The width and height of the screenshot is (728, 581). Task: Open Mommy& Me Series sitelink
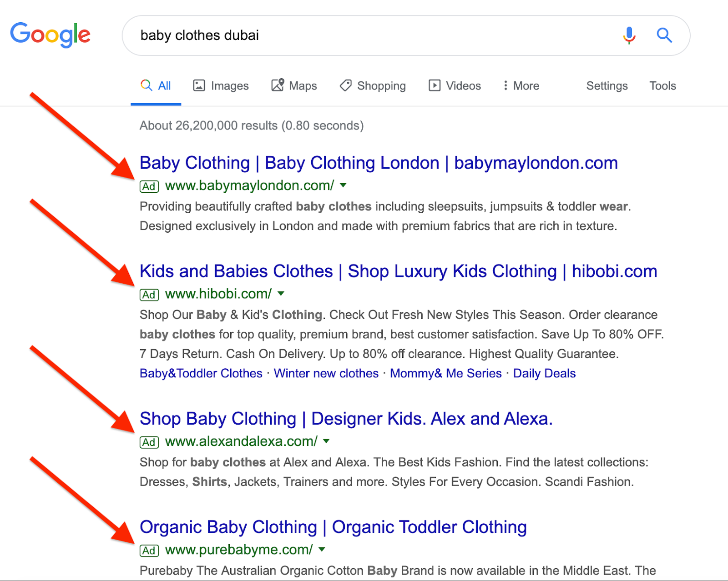[x=446, y=373]
